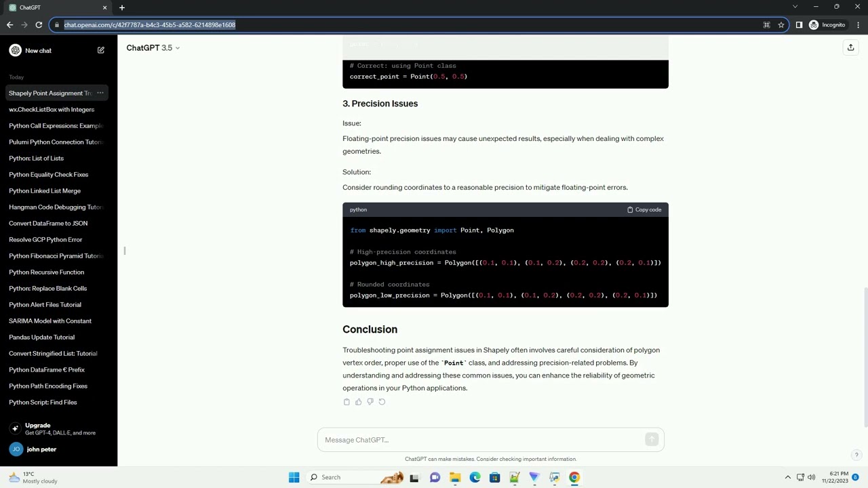
Task: Open Python Alert Files Tutorial chat
Action: pyautogui.click(x=58, y=304)
